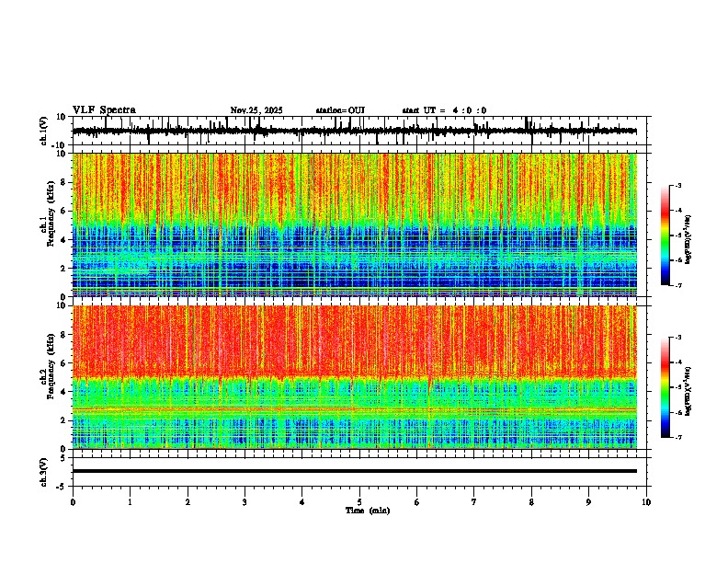Click the time axis tick label "2"
This screenshot has width=728, height=563.
[x=188, y=502]
